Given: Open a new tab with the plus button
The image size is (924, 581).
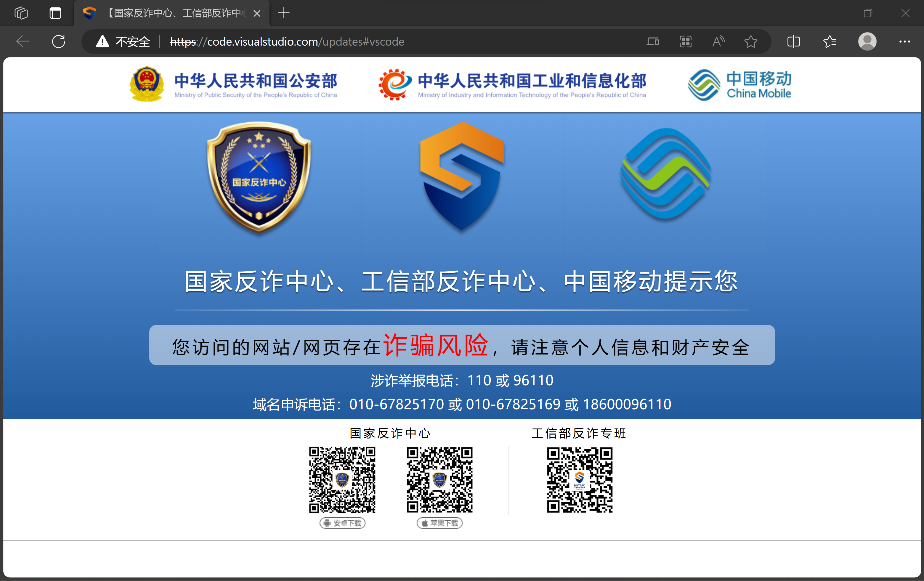Looking at the screenshot, I should coord(284,13).
